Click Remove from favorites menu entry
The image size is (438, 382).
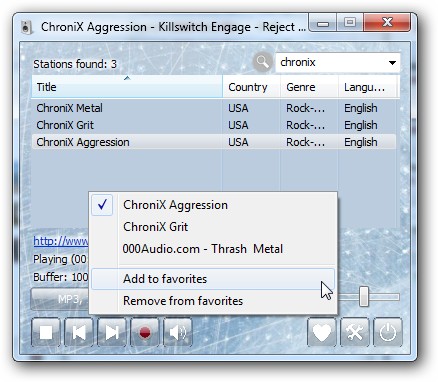(x=213, y=301)
